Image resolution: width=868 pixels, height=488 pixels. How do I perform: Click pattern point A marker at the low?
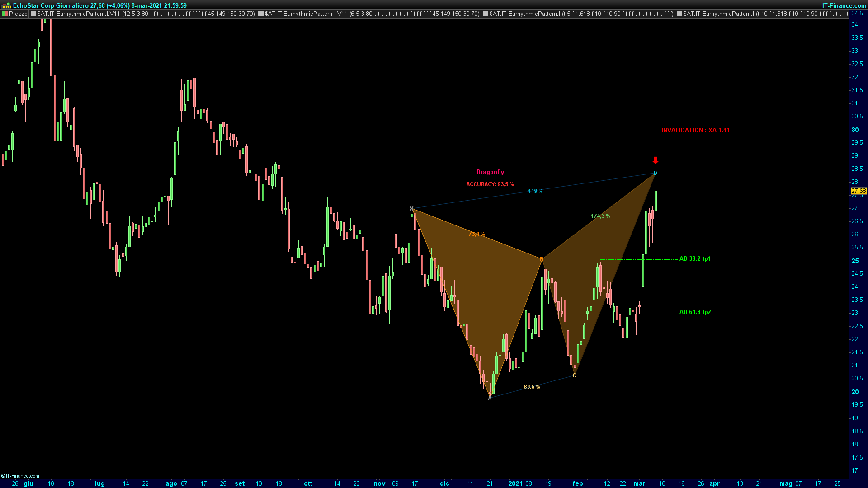[490, 398]
